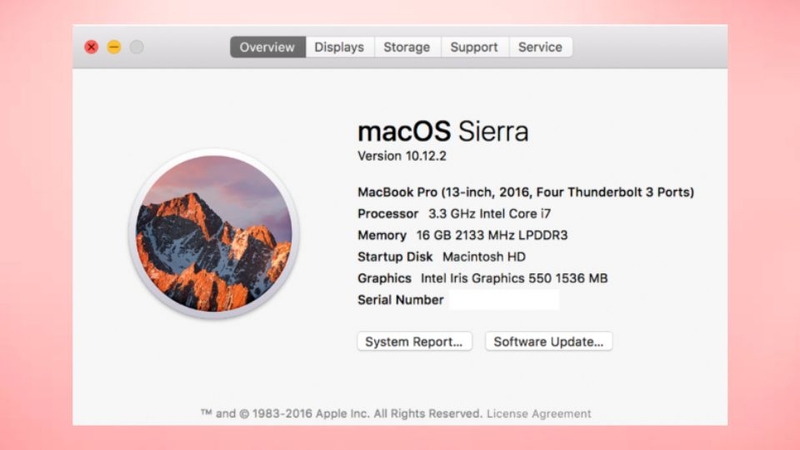Click the macOS Sierra mountain icon

coord(214,234)
